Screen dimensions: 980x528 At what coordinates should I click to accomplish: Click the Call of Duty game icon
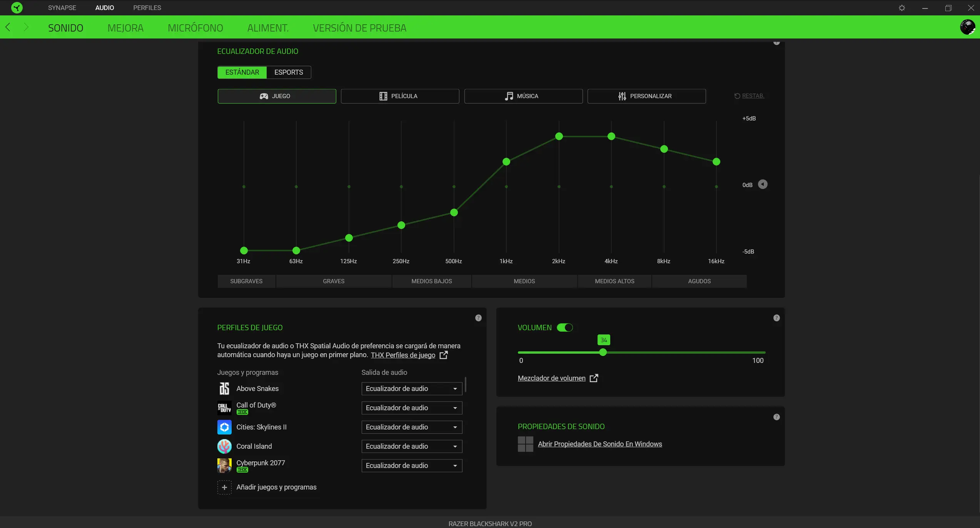point(224,408)
